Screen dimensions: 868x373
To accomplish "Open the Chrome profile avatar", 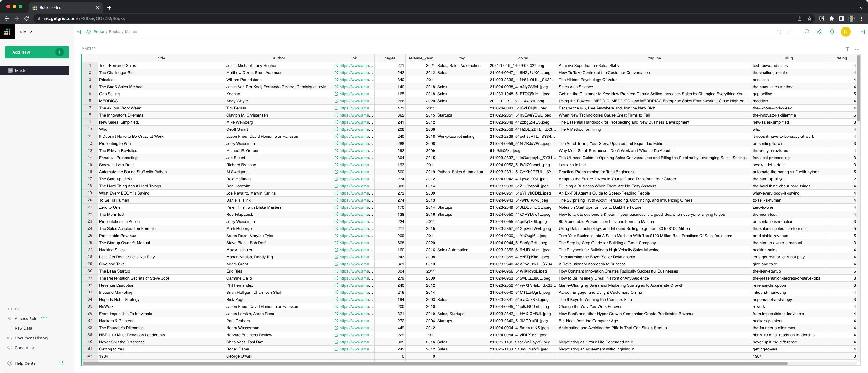I will click(851, 18).
